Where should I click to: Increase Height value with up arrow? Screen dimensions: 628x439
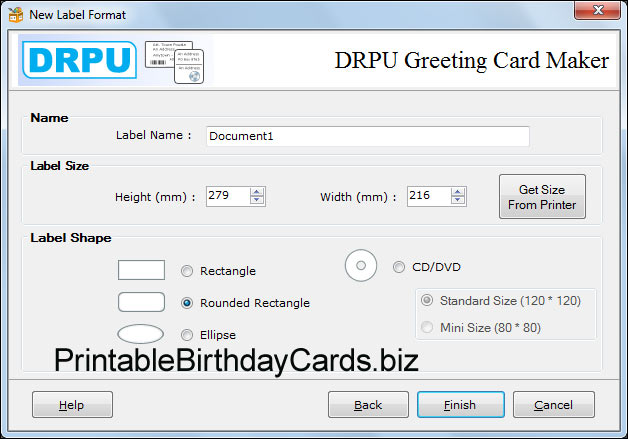pos(257,192)
